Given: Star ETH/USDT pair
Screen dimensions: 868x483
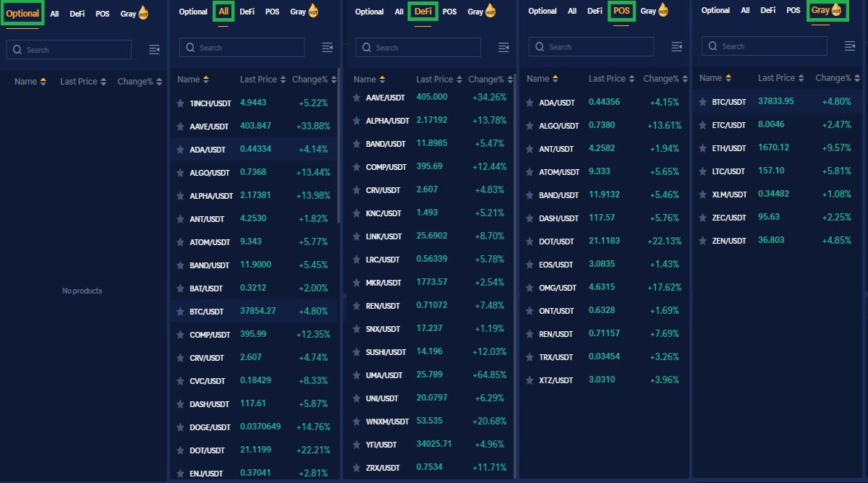Looking at the screenshot, I should tap(702, 148).
